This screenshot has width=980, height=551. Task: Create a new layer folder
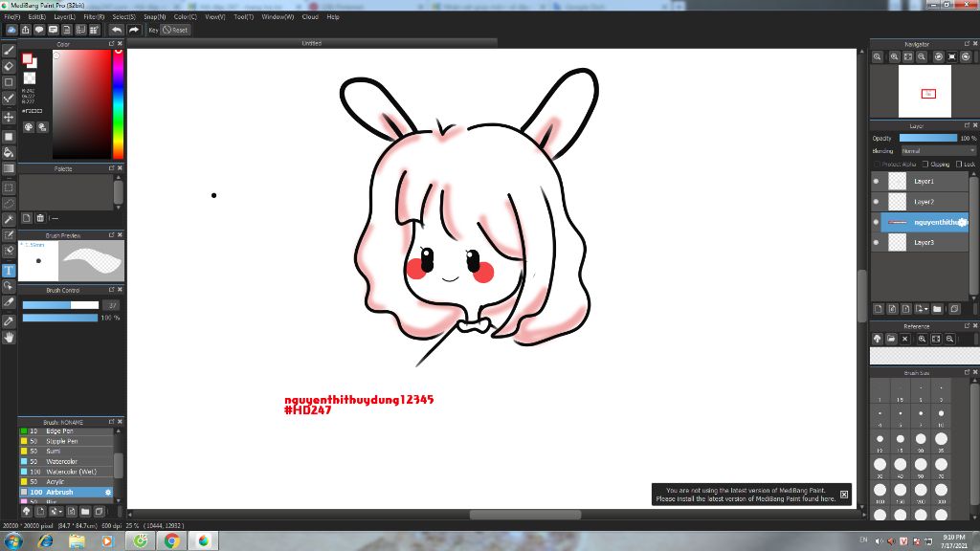coord(937,309)
